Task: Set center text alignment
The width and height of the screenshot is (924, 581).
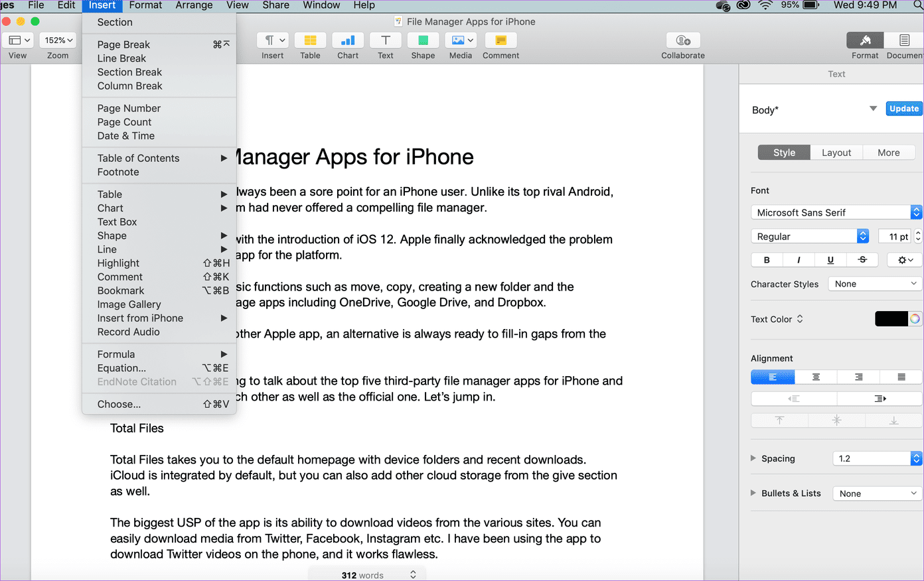Action: [x=816, y=377]
